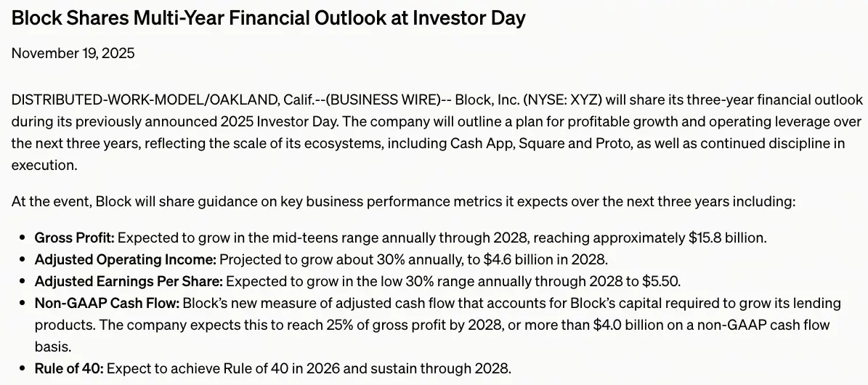Click the 'Non-GAAP Cash Flow:' bullet label
The image size is (868, 385).
106,303
